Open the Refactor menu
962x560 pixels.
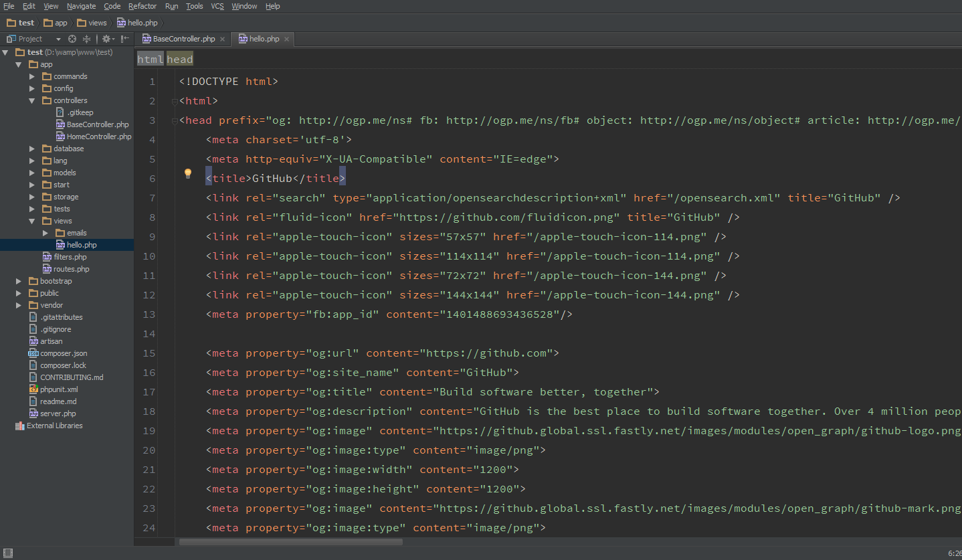[142, 6]
